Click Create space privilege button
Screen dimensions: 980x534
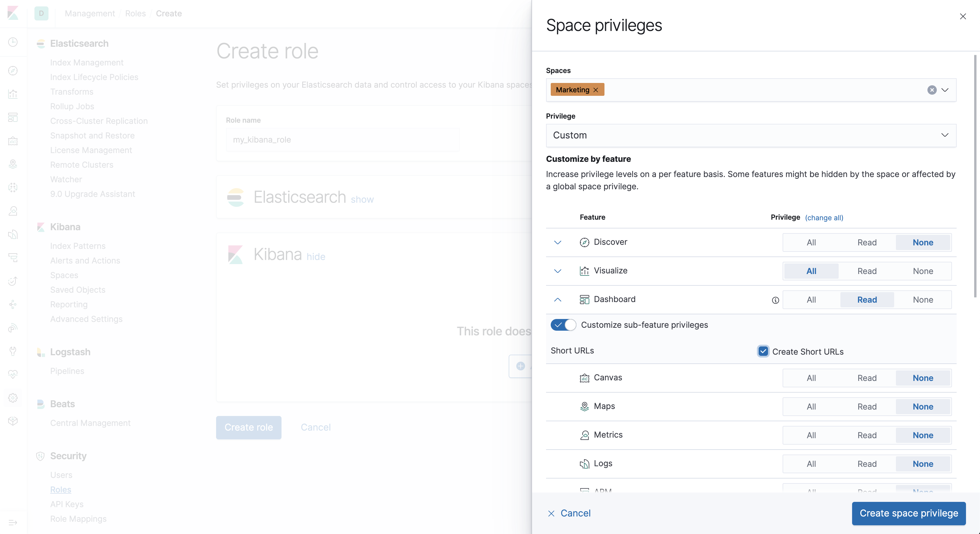click(x=909, y=513)
